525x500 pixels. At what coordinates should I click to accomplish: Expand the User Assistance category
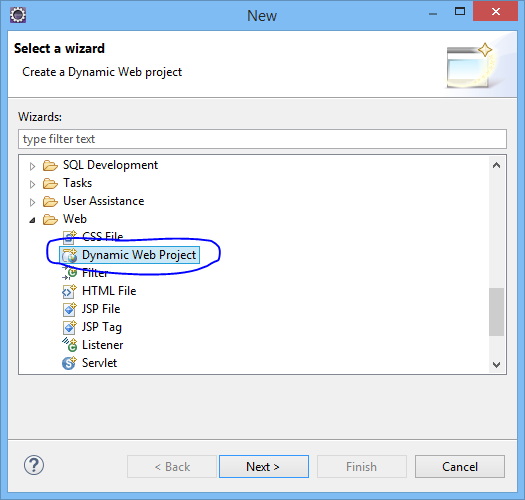(32, 202)
